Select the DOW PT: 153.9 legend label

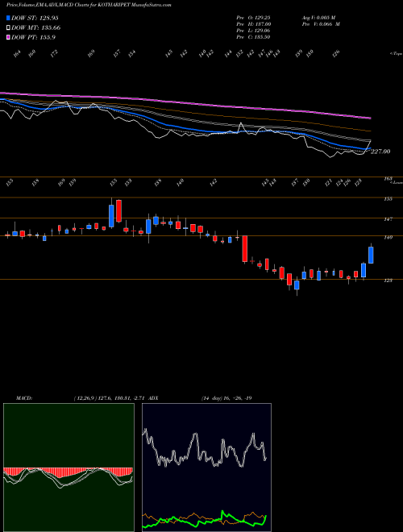tap(33, 37)
